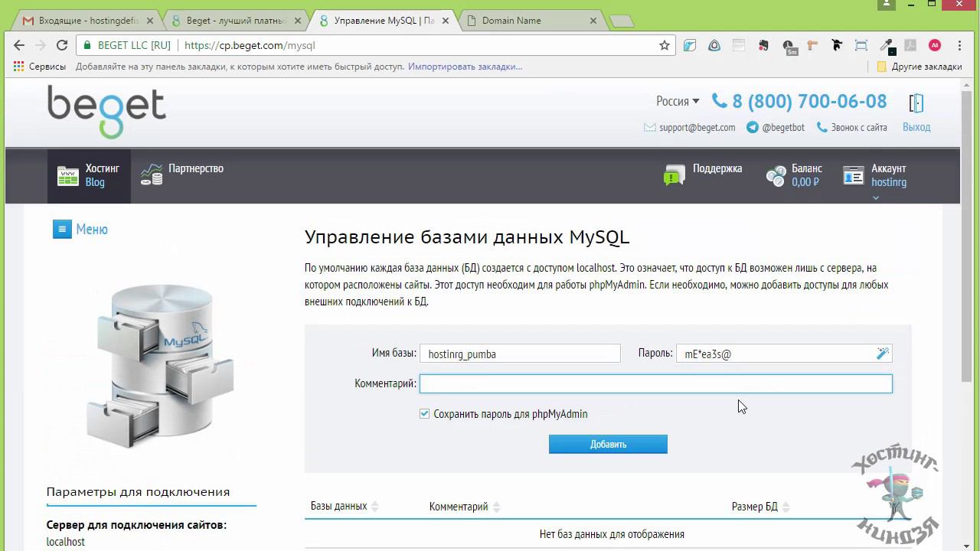Click the Evernote elephant extension icon
The image size is (980, 551).
click(763, 45)
